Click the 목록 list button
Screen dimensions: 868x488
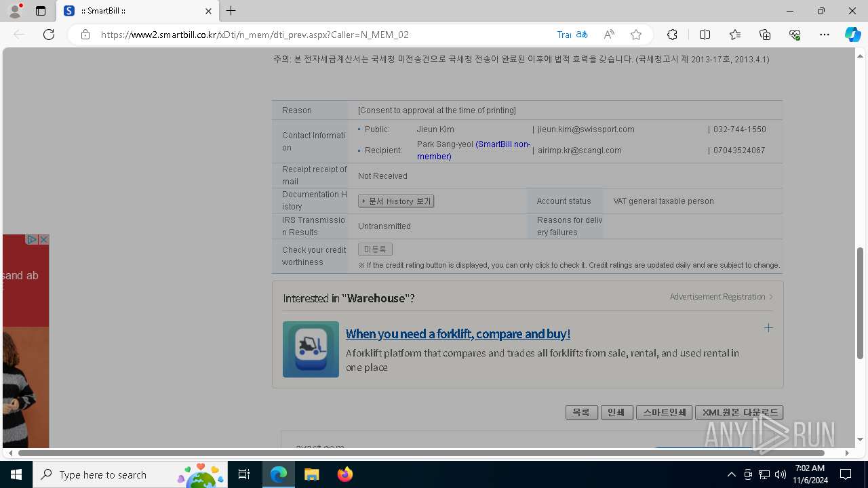click(x=582, y=412)
